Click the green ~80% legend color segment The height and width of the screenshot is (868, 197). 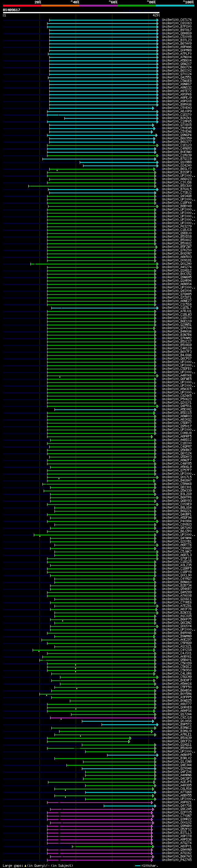pyautogui.click(x=137, y=6)
